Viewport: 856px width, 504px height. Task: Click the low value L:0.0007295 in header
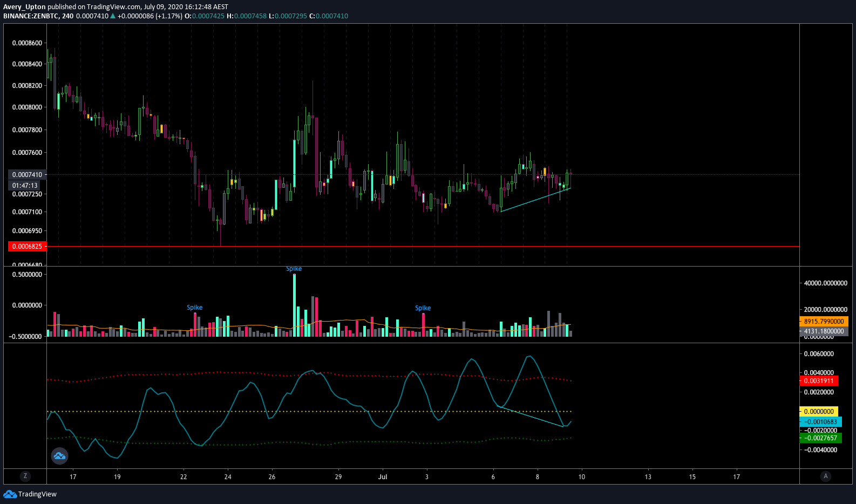(288, 16)
